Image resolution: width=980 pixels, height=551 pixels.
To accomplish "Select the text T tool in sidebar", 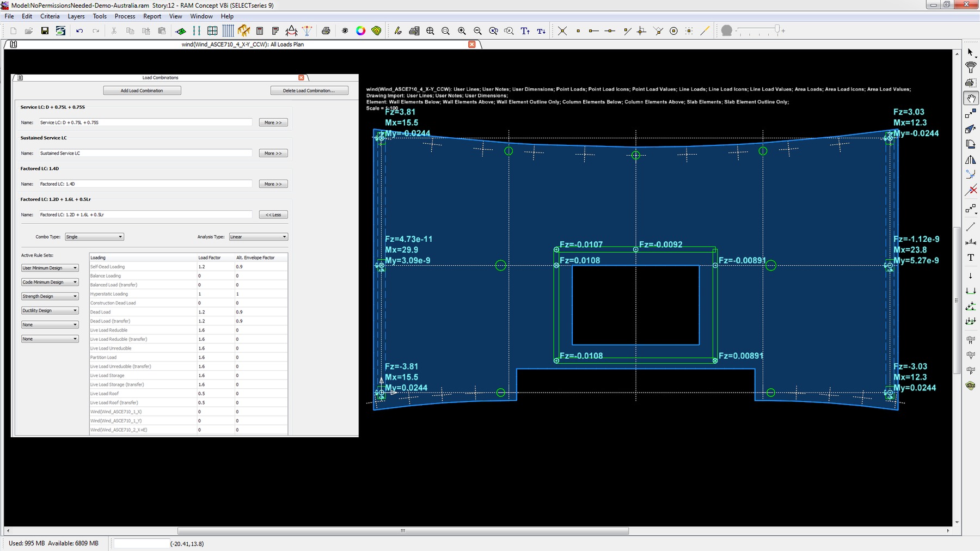I will click(x=970, y=258).
